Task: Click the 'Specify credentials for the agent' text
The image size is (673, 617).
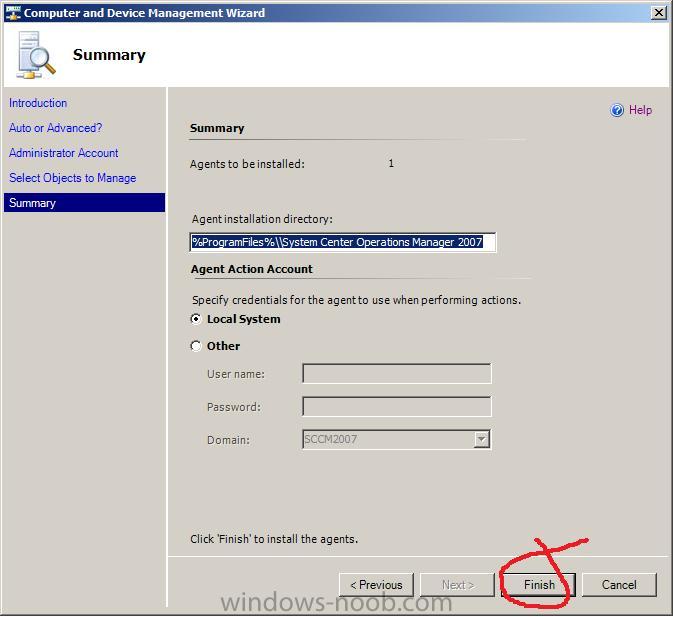Action: click(x=356, y=300)
